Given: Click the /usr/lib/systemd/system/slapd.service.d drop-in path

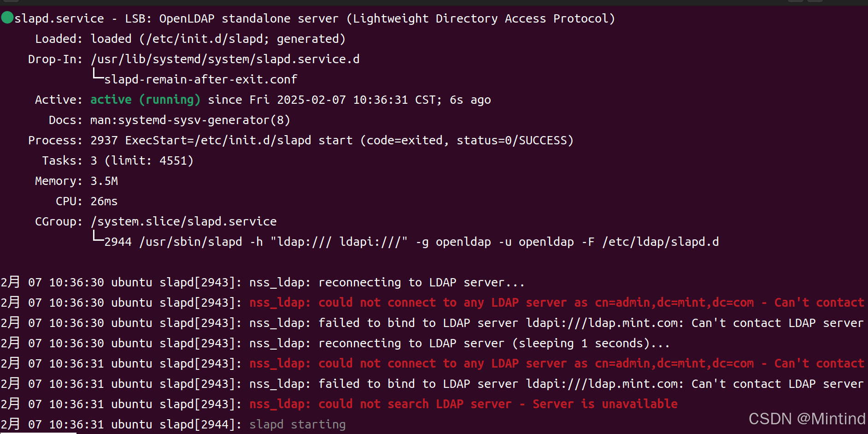Looking at the screenshot, I should 225,59.
